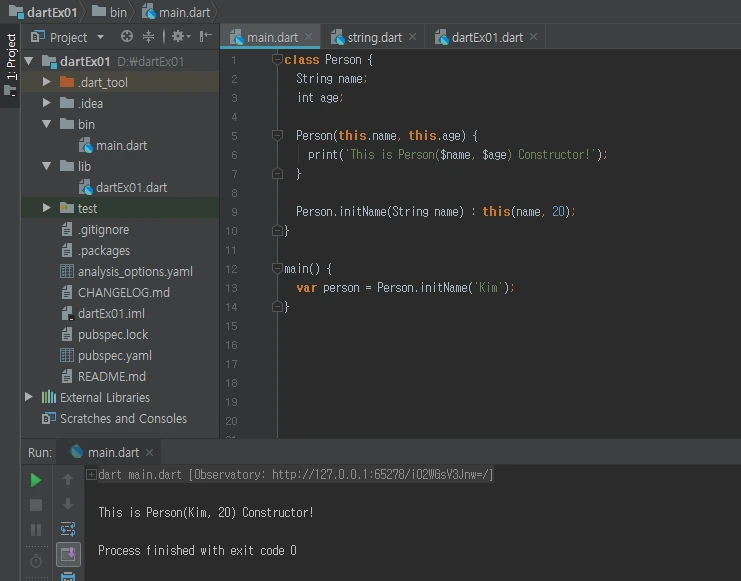
Task: Select README.md in project tree
Action: point(103,376)
